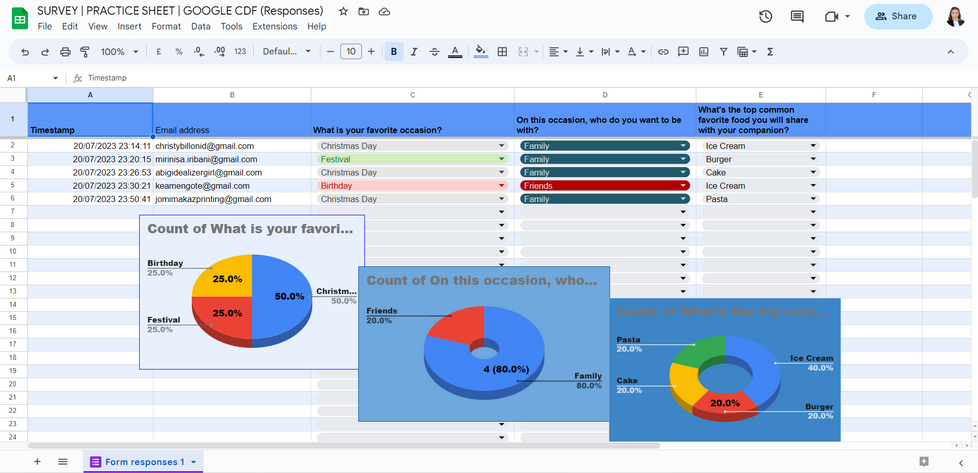Open the account profile picture
This screenshot has width=978, height=473.
[955, 17]
